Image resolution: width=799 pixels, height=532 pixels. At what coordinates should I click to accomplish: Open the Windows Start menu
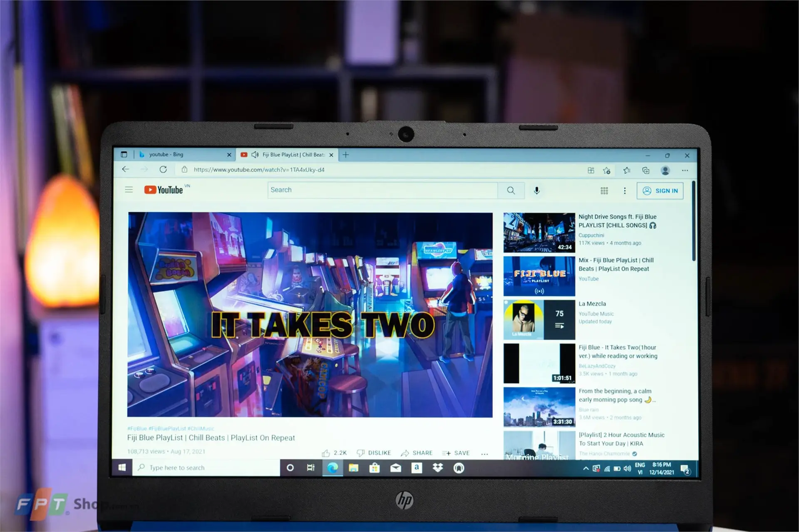click(x=122, y=468)
